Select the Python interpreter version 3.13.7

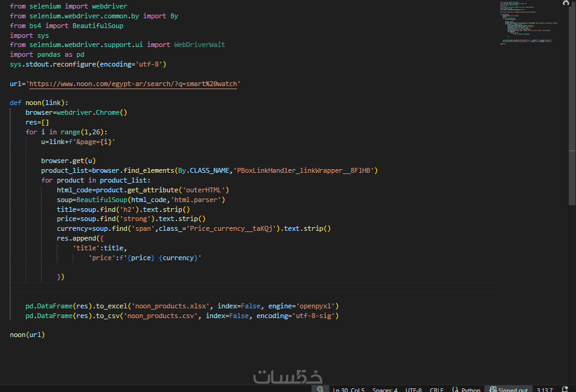coord(544,390)
